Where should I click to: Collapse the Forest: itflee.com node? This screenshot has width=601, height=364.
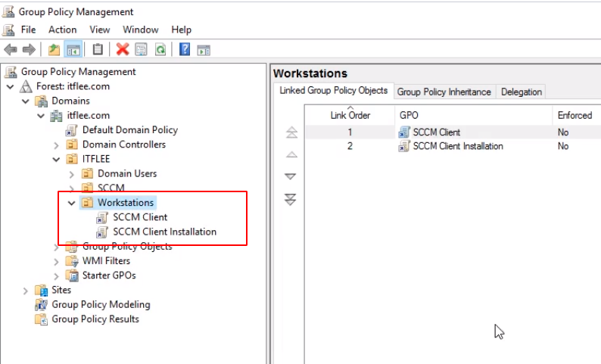11,87
